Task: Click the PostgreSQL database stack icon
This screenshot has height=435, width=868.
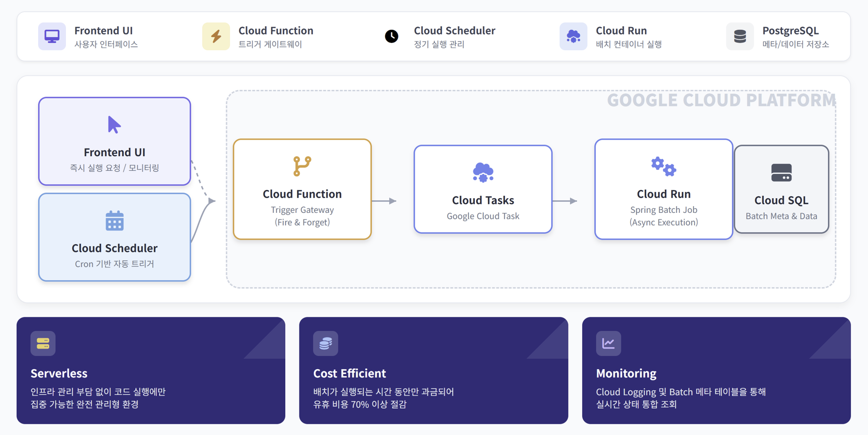Action: pyautogui.click(x=740, y=36)
